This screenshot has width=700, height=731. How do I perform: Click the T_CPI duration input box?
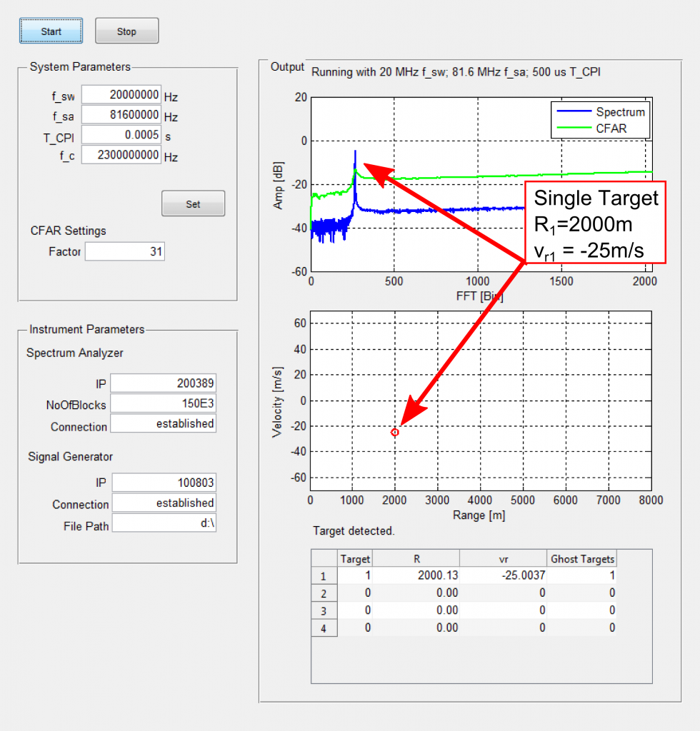click(121, 134)
